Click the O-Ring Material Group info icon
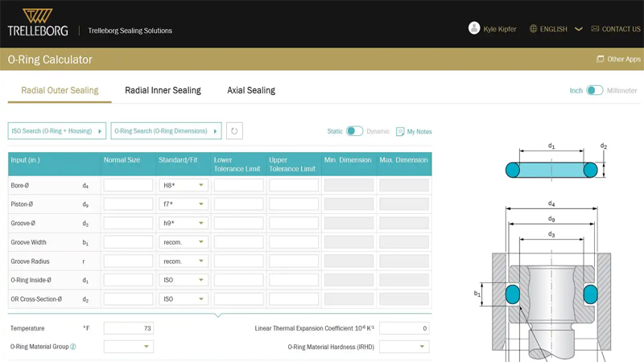Viewport: 644px width, 362px height. click(73, 347)
